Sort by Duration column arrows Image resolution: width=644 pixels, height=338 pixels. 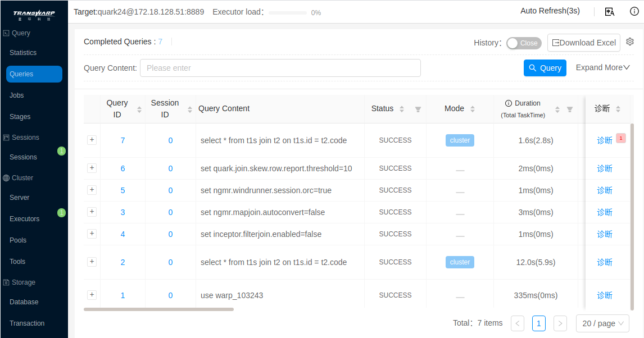tap(557, 109)
